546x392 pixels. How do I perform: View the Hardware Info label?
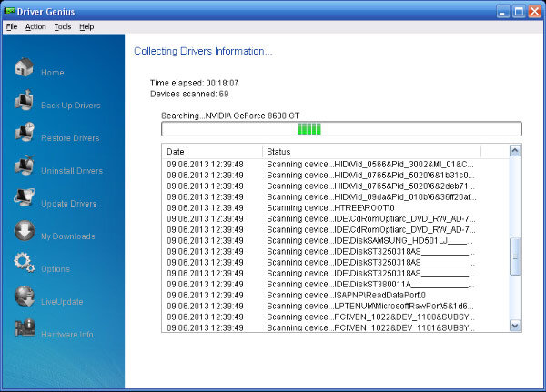[67, 335]
